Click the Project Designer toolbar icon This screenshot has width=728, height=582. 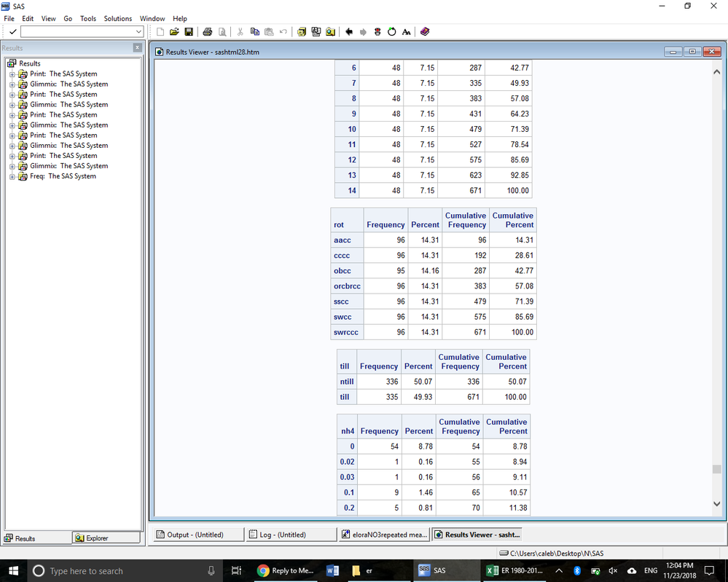pyautogui.click(x=316, y=31)
